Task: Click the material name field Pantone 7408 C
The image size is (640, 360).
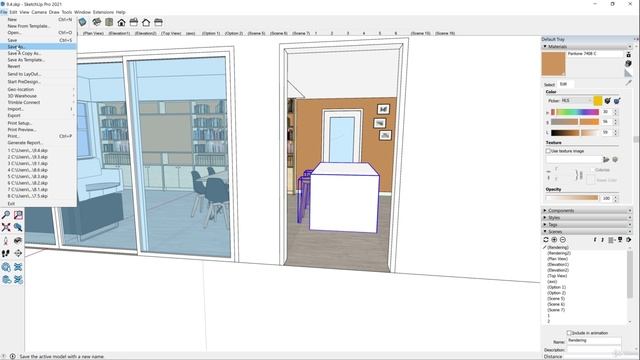Action: (x=594, y=54)
